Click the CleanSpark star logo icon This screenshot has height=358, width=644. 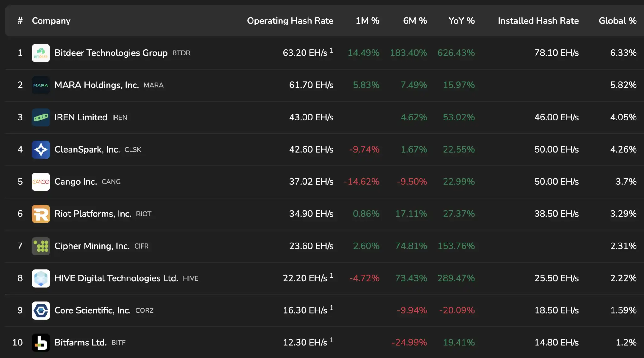41,149
